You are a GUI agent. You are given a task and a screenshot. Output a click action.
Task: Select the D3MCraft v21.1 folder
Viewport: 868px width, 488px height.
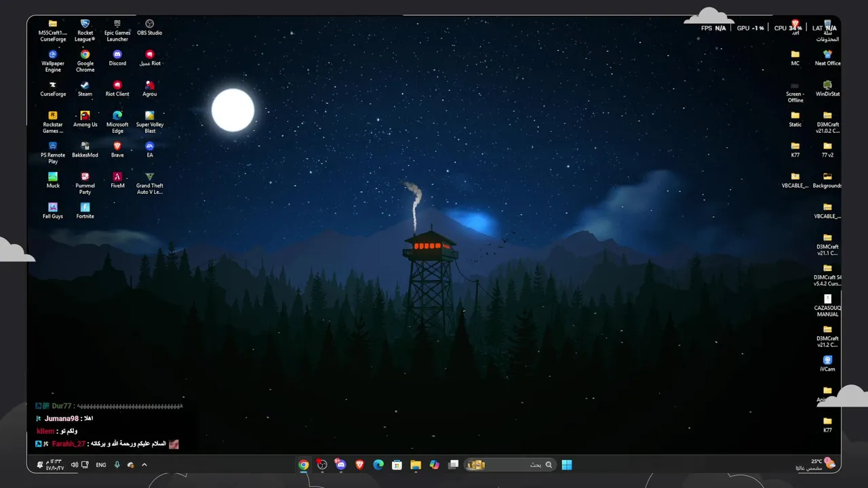[827, 244]
